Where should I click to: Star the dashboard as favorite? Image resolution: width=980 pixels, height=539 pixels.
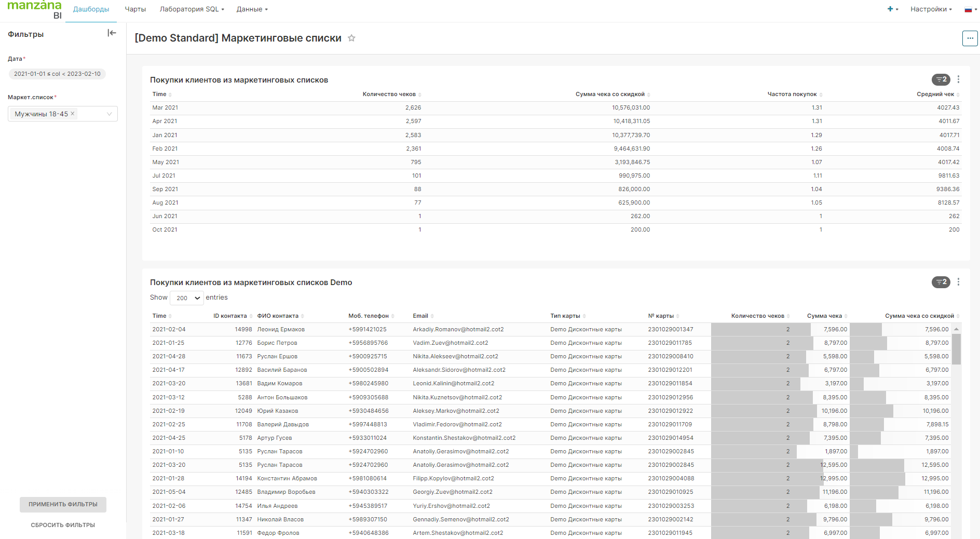pyautogui.click(x=351, y=38)
